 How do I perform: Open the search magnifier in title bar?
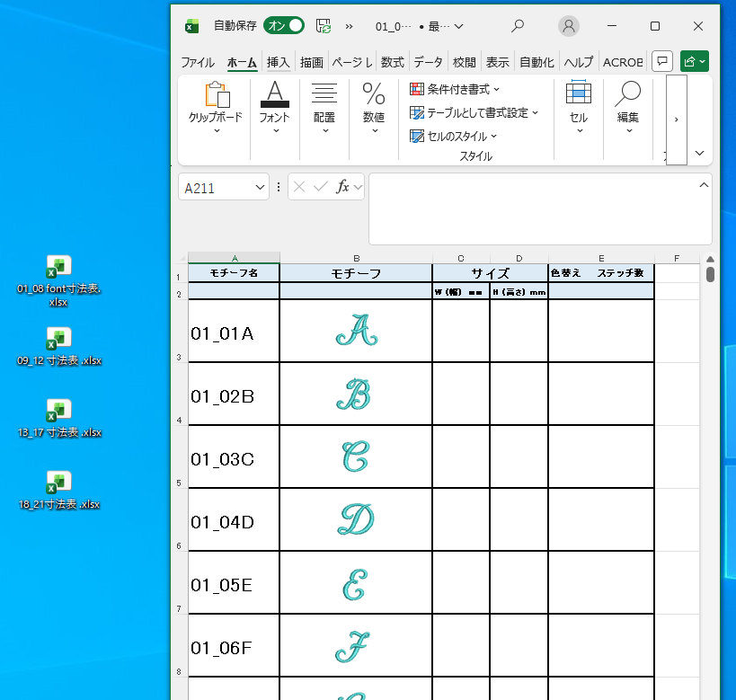[518, 26]
